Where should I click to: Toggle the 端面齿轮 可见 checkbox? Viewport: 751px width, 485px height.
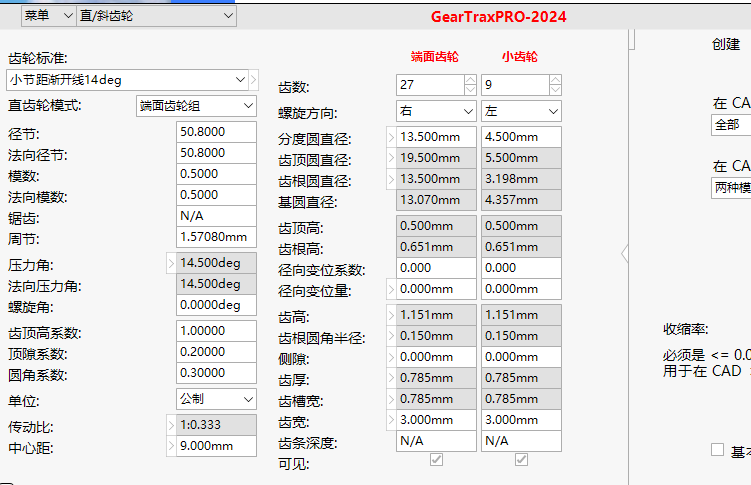436,460
